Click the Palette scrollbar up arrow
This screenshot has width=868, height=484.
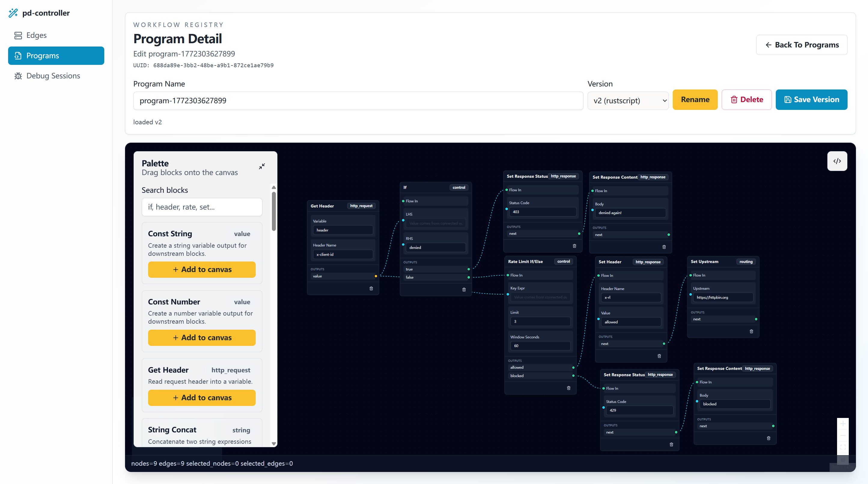coord(274,187)
